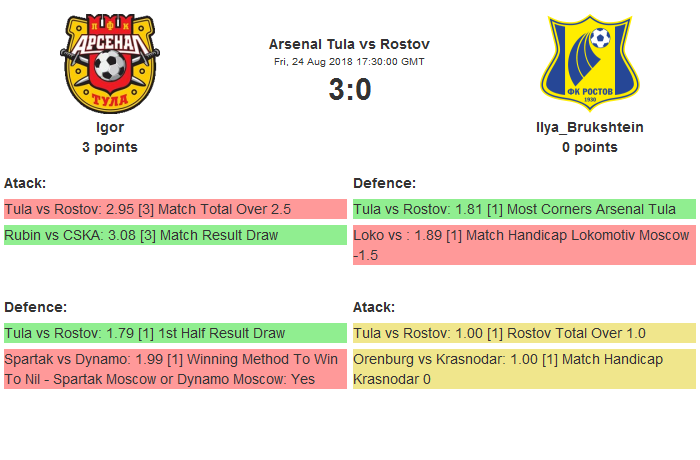Click Ilya_Brukshtein's 0 points label
Screen dimensions: 700x460
click(589, 147)
